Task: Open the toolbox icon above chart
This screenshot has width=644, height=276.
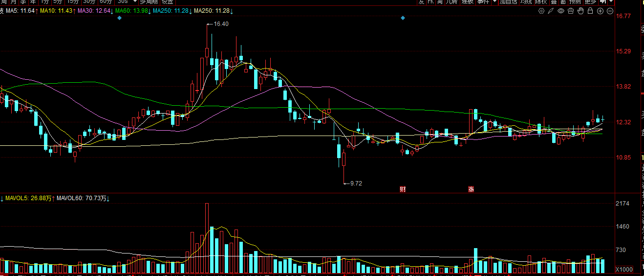Action: click(571, 11)
